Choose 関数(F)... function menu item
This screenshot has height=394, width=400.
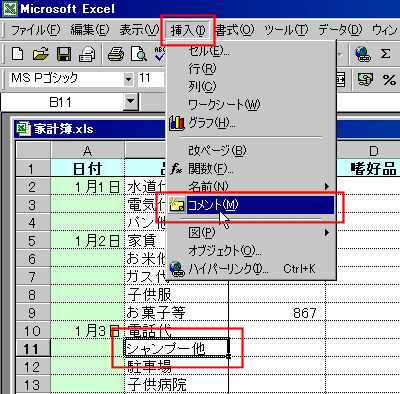[251, 169]
